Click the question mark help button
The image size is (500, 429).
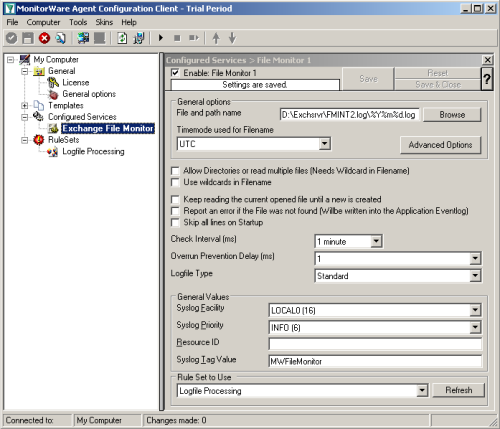[x=487, y=79]
